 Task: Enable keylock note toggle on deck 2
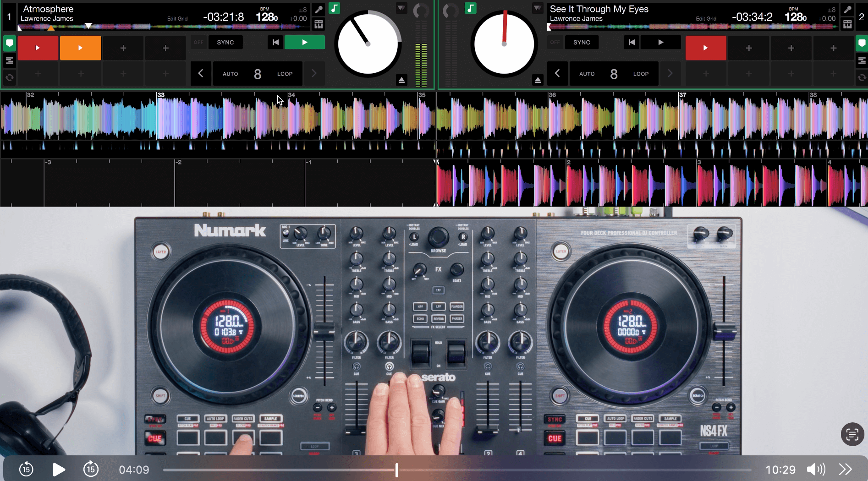[x=470, y=8]
